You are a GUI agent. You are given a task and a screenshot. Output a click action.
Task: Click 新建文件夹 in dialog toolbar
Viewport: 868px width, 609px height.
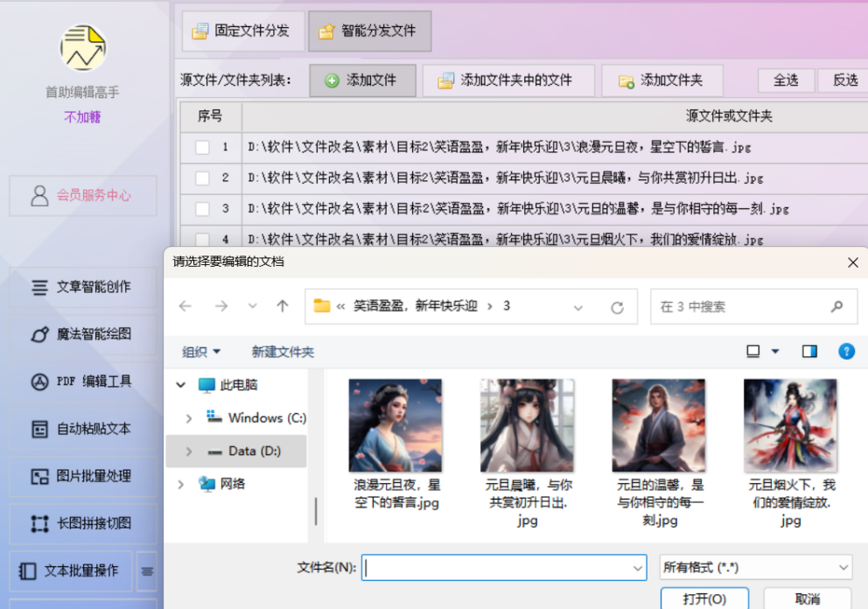(283, 352)
